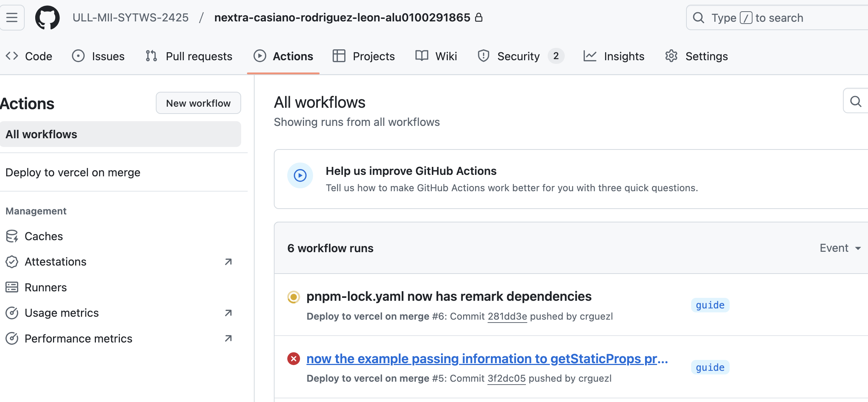Image resolution: width=868 pixels, height=402 pixels.
Task: Click Security alerts count badge 2
Action: coord(556,56)
